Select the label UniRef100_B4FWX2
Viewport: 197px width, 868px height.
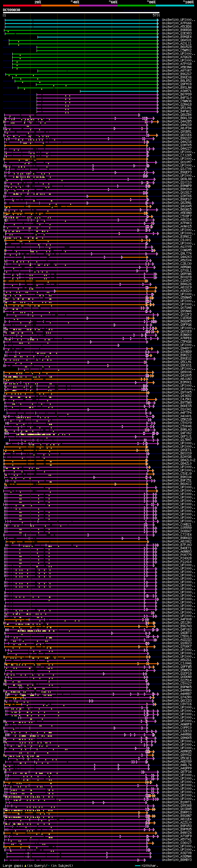[177, 111]
